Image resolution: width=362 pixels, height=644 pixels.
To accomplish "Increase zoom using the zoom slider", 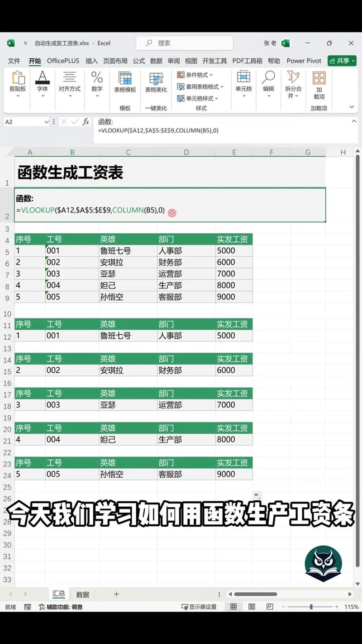I will [338, 607].
